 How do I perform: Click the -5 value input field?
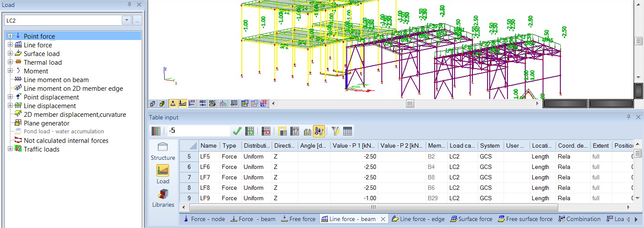tap(198, 131)
